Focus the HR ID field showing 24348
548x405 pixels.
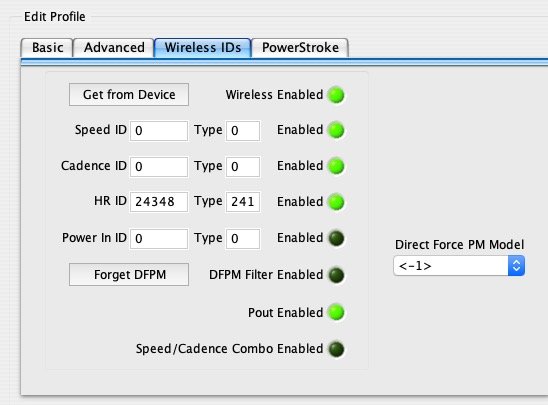coord(159,202)
